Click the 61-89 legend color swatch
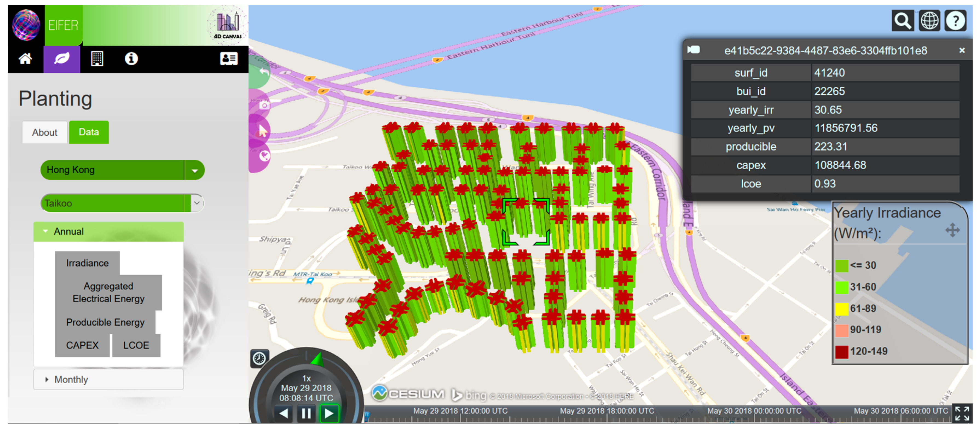 [842, 308]
